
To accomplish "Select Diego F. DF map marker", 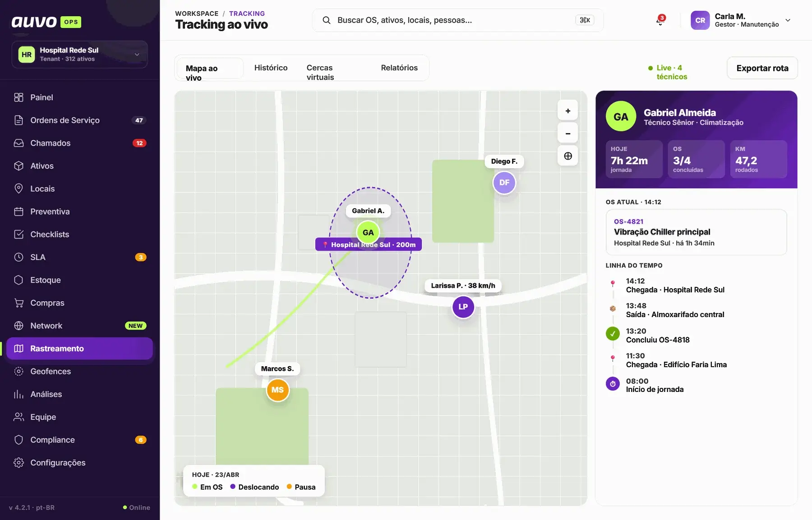I will point(504,183).
